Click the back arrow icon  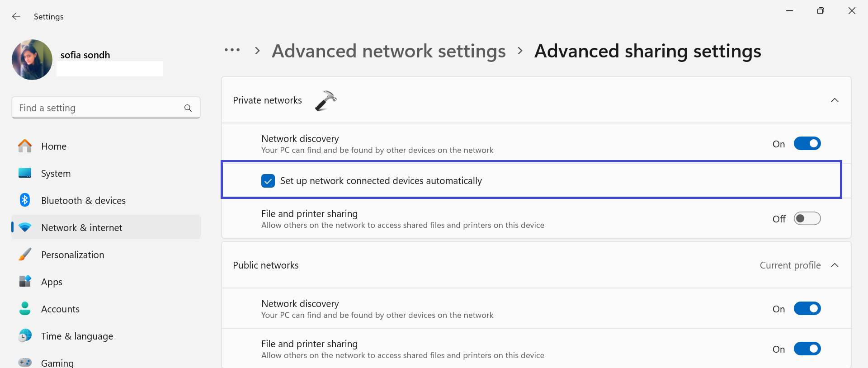pyautogui.click(x=16, y=17)
